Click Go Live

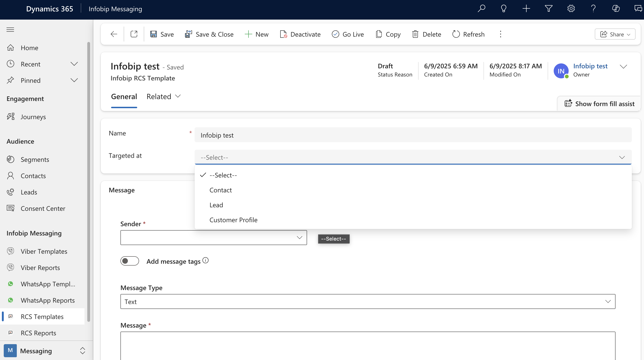tap(347, 34)
